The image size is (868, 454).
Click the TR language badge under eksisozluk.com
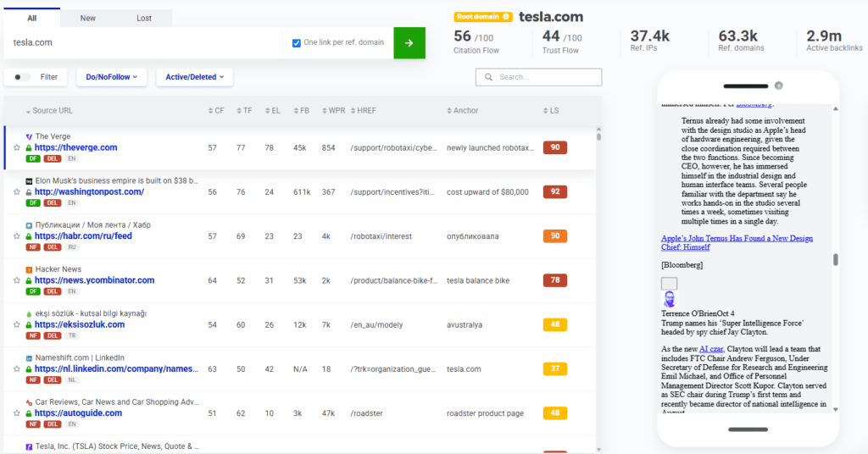(72, 335)
